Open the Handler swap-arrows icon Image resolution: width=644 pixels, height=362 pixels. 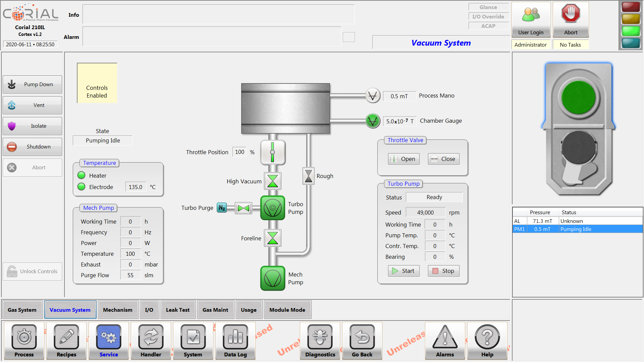151,341
